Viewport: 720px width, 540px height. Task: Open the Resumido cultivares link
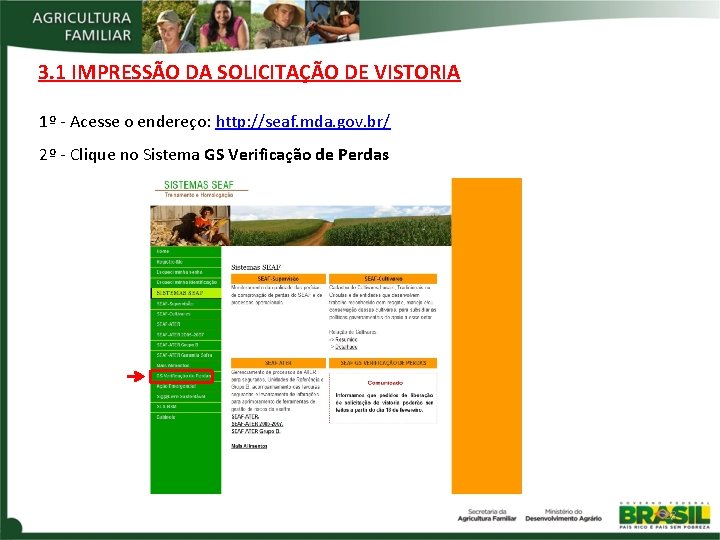pos(346,339)
